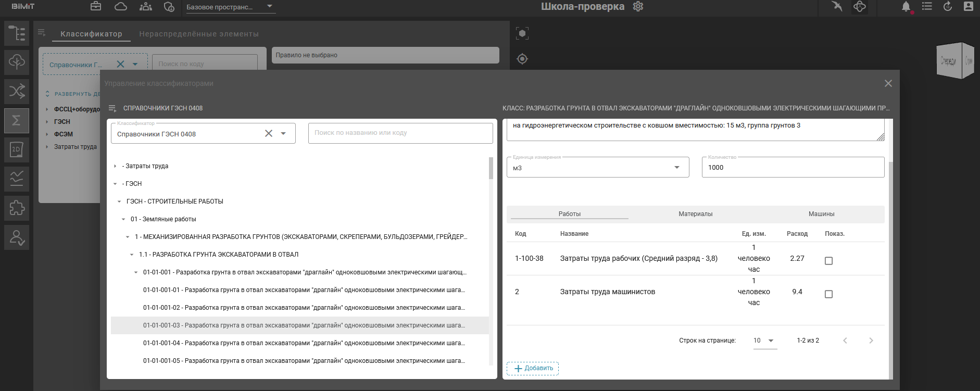Click the briefcase icon in top bar

[96, 6]
